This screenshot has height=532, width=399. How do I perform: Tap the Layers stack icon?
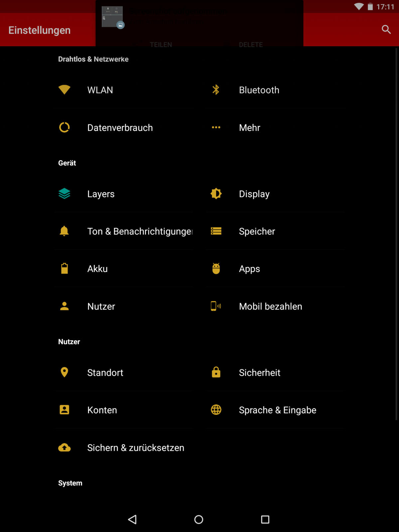[64, 194]
